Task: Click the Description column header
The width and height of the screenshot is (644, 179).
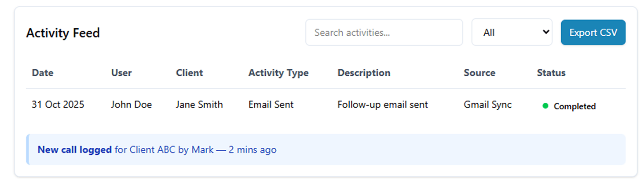Action: point(364,73)
